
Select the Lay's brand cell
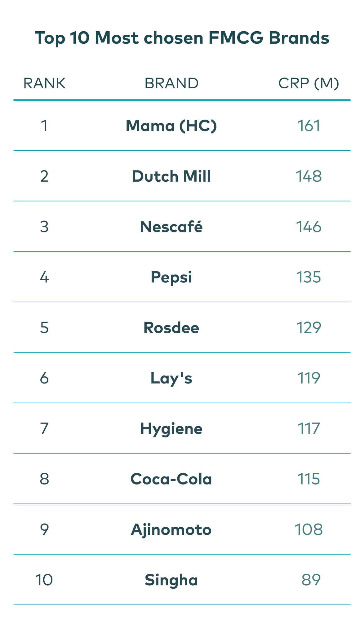[x=171, y=378]
